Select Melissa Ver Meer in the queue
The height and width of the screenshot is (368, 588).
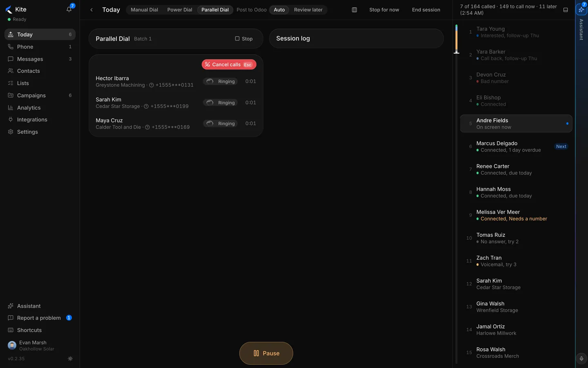click(x=516, y=215)
